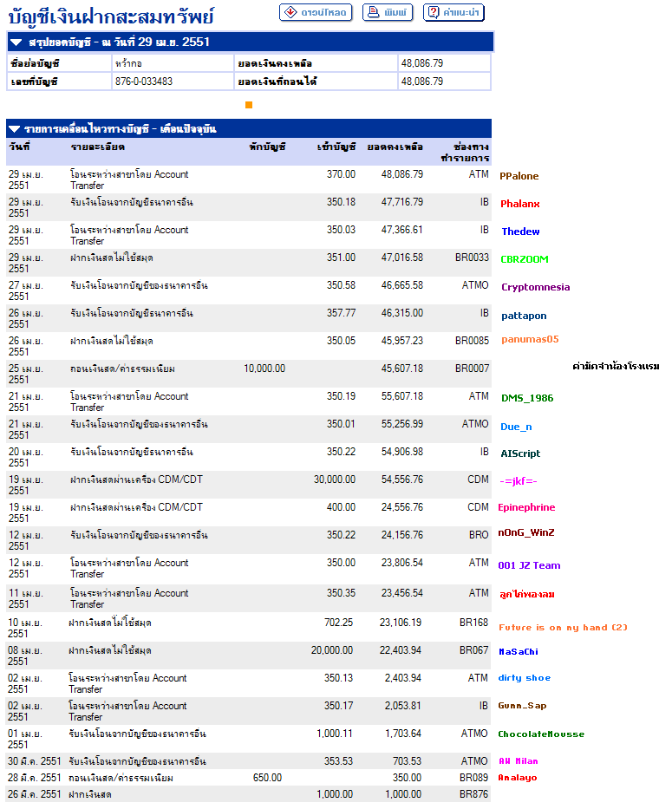Viewport: 672px width, 809px height.
Task: Click the print button at top
Action: 387,12
